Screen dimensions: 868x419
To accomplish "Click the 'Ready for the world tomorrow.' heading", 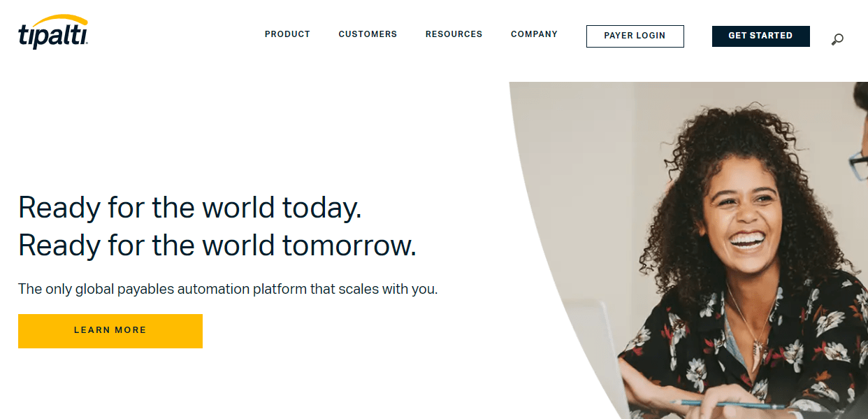I will pos(217,246).
